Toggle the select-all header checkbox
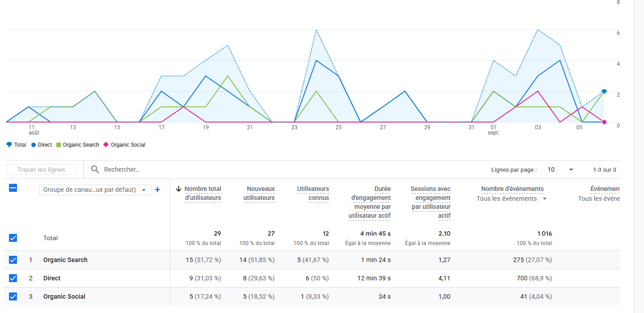Screen dimensions: 644x313 (x=13, y=188)
